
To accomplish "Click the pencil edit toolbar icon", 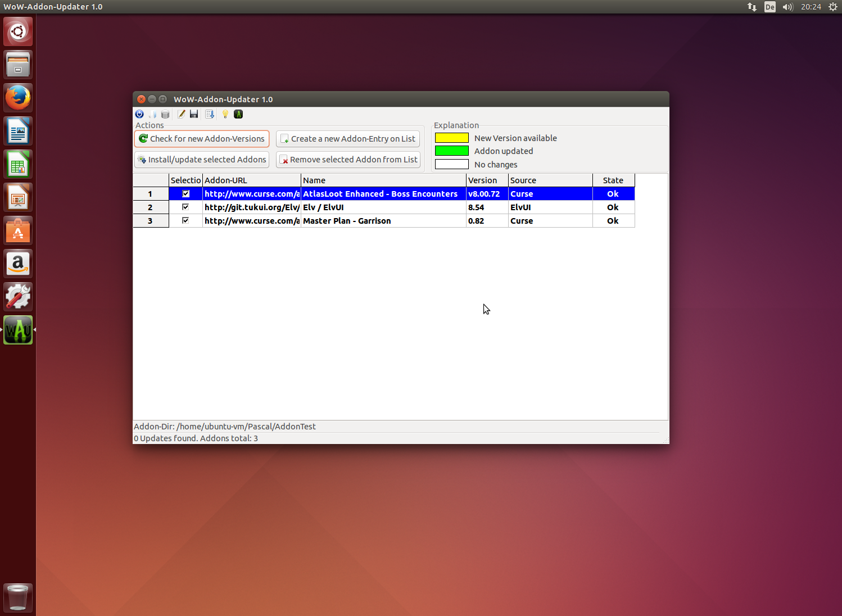I will [x=182, y=114].
